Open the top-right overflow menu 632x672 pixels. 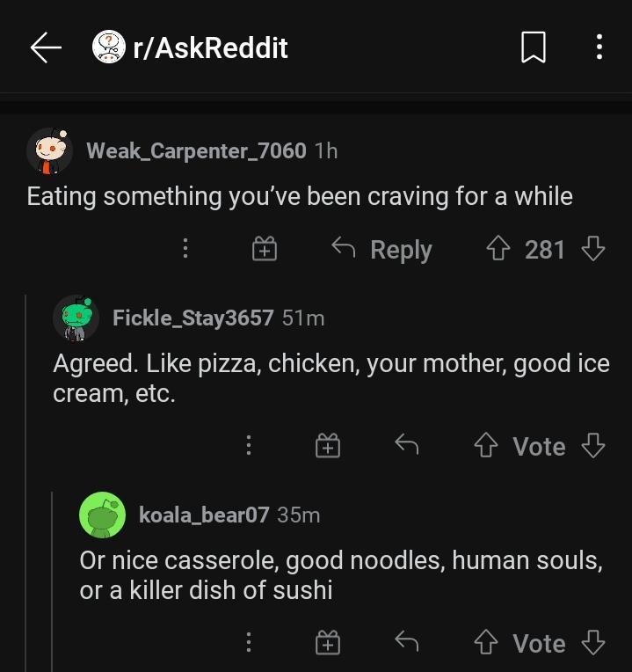(599, 47)
